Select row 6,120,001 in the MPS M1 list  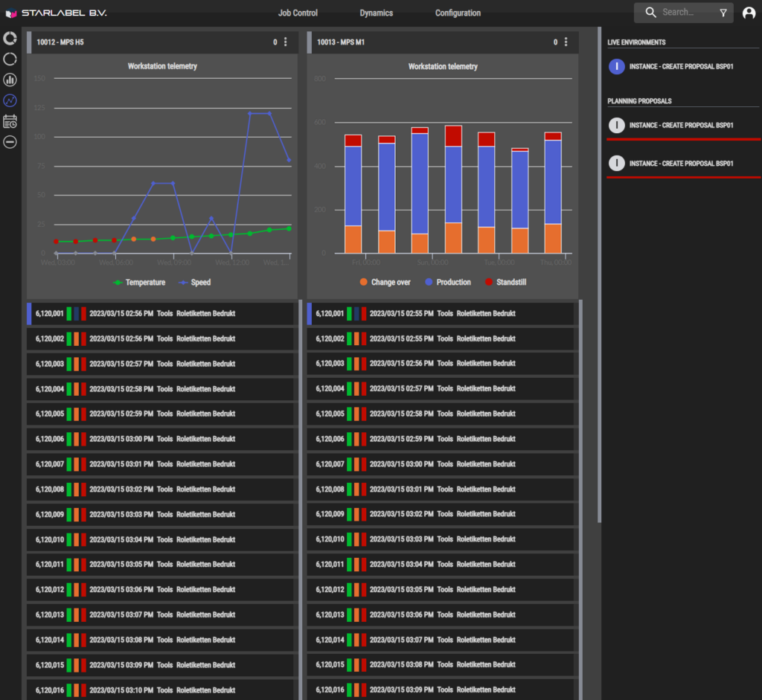441,314
